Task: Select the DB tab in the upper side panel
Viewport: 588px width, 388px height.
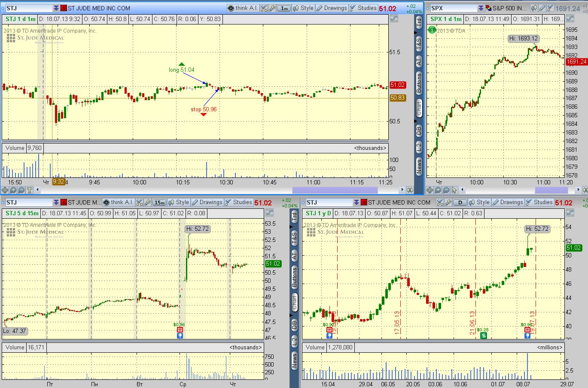Action: point(419,131)
